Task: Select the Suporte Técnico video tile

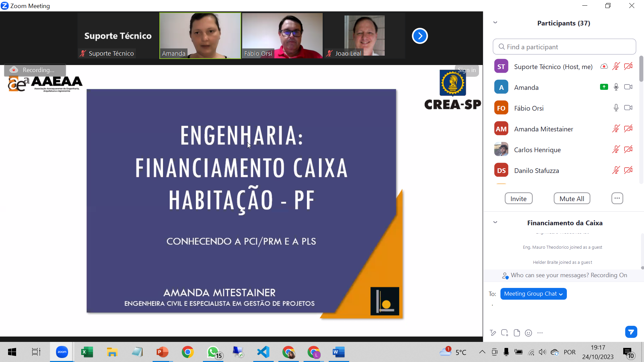Action: tap(118, 36)
